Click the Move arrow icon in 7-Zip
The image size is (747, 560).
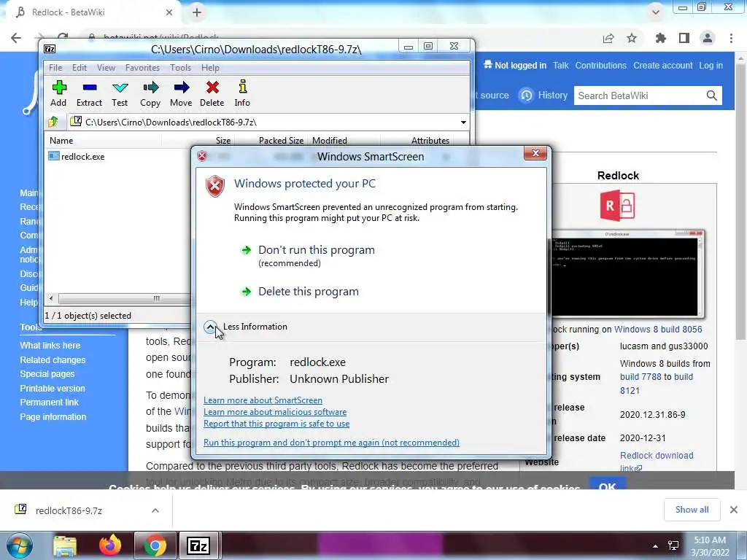[181, 87]
